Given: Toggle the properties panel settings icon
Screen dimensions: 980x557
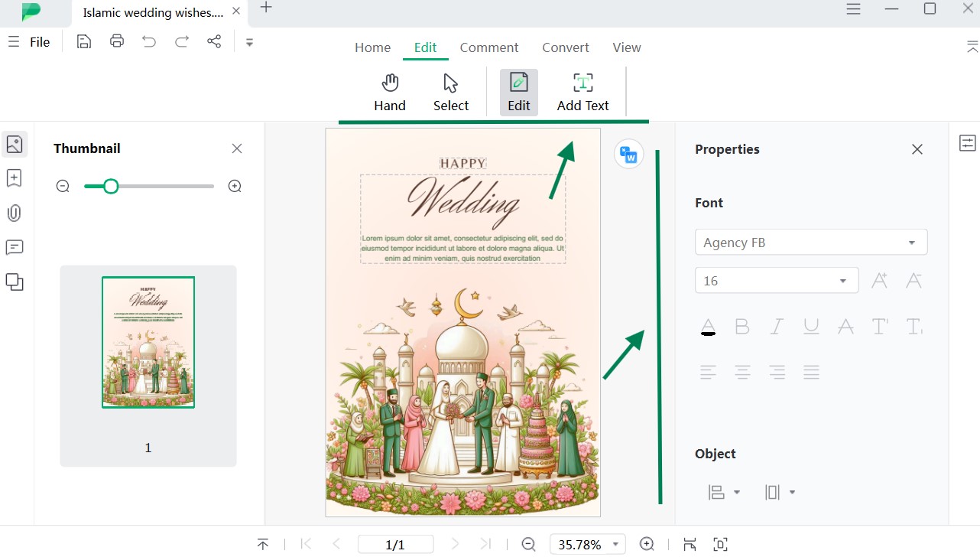Looking at the screenshot, I should [967, 143].
